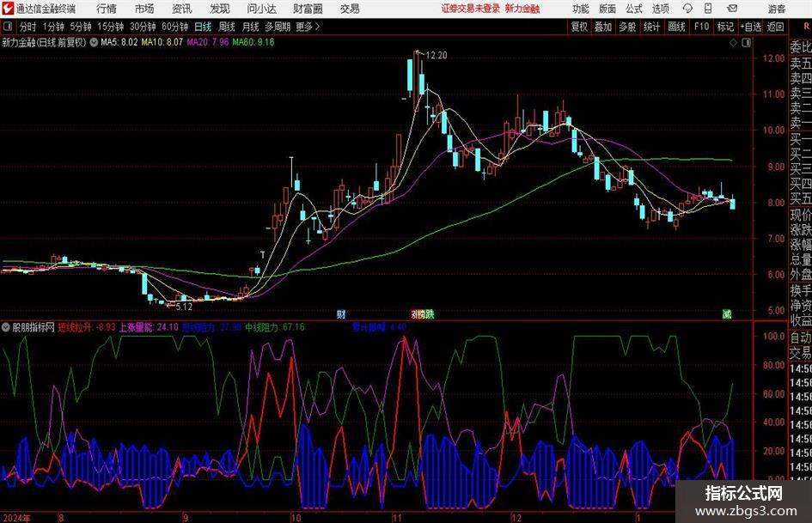Click the 叠加 overlay toolbar button
This screenshot has height=523, width=812.
tap(603, 27)
